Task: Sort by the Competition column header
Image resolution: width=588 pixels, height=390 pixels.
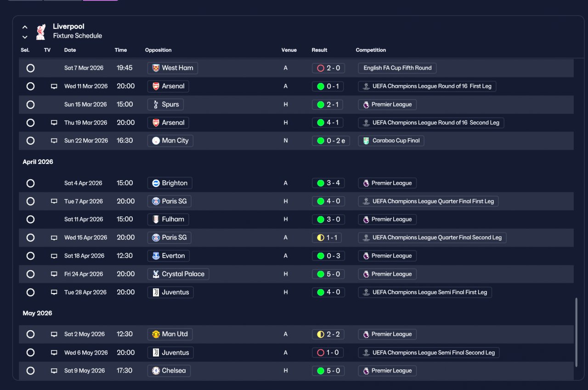Action: pyautogui.click(x=371, y=50)
